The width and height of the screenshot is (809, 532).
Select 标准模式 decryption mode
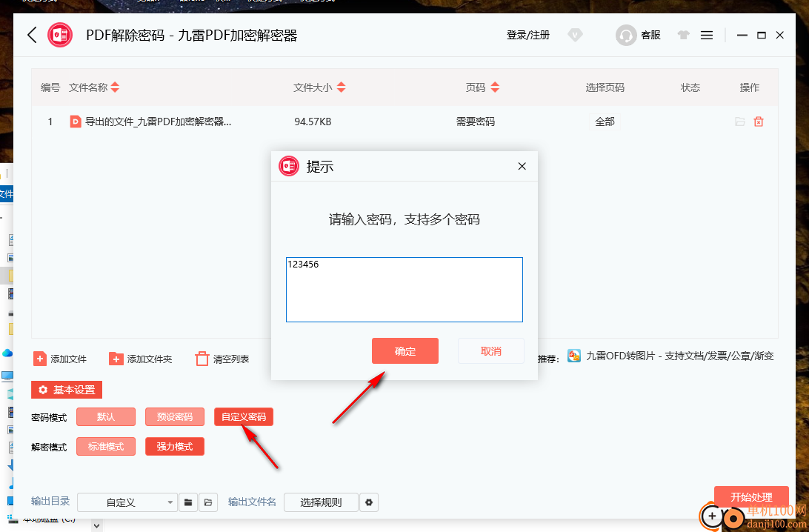[x=106, y=447]
